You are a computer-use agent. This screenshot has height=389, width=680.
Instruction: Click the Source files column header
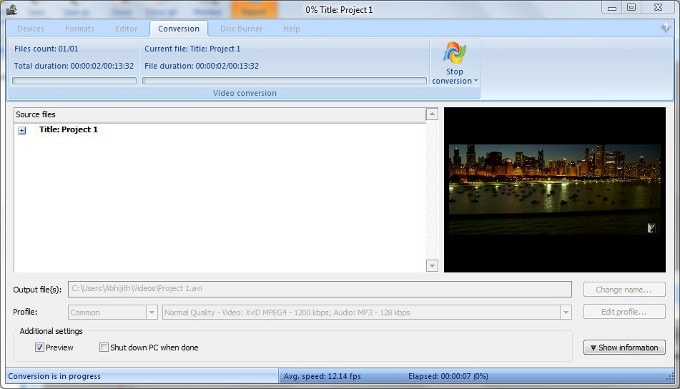pyautogui.click(x=219, y=114)
